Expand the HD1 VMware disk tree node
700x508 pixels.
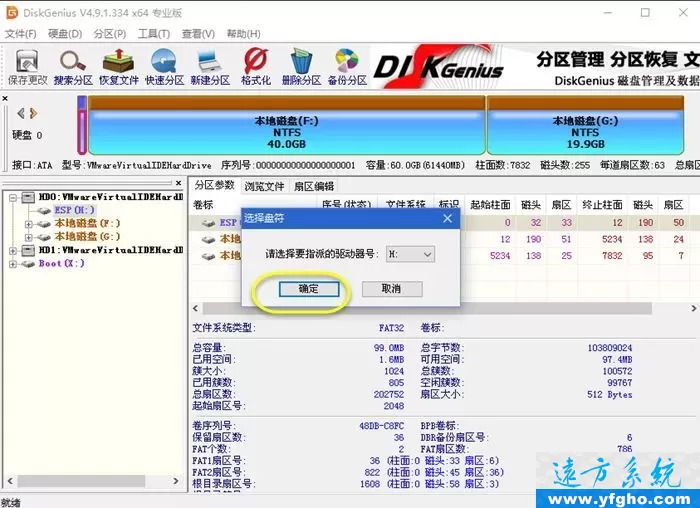[13, 250]
